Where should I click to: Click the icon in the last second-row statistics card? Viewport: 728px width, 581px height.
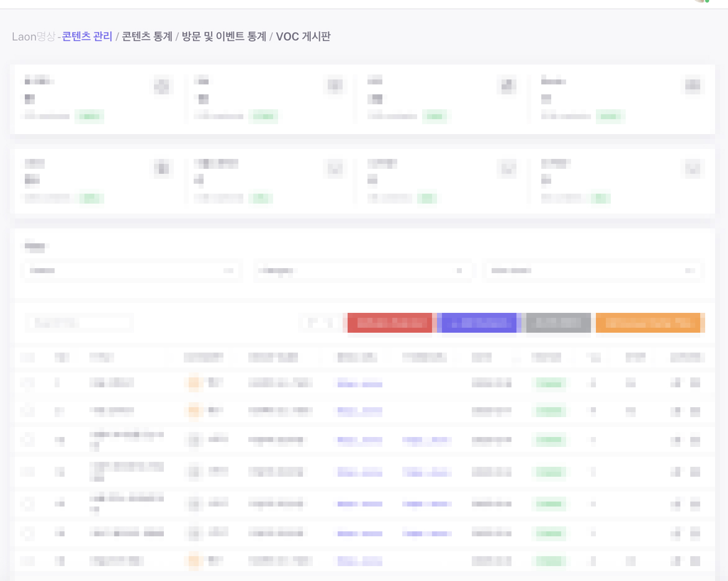click(x=693, y=169)
